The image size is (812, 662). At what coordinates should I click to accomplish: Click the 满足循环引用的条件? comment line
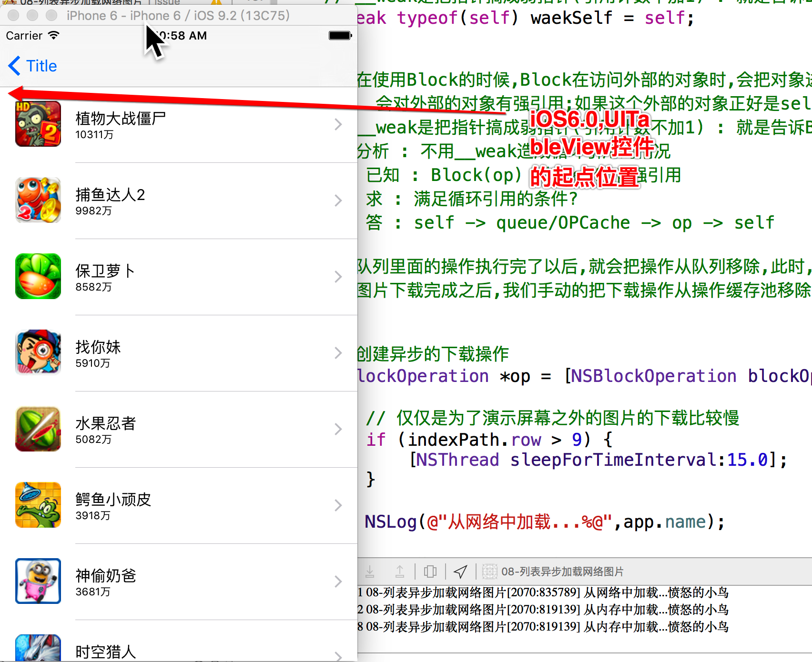472,199
